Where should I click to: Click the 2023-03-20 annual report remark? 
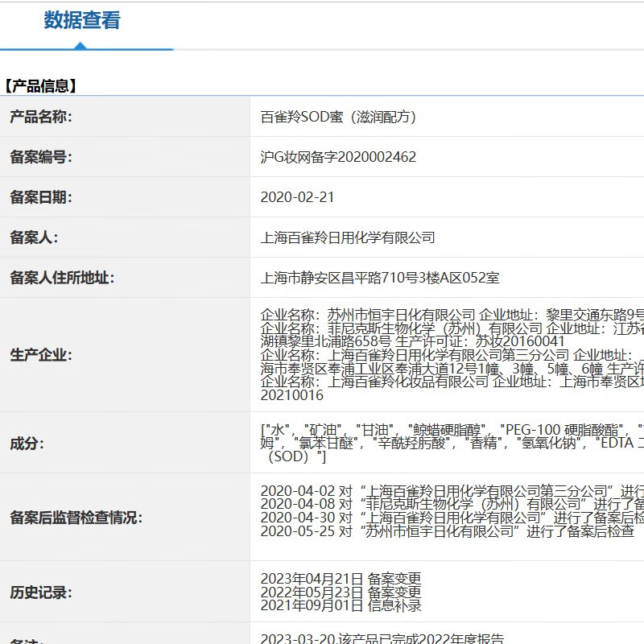point(382,638)
